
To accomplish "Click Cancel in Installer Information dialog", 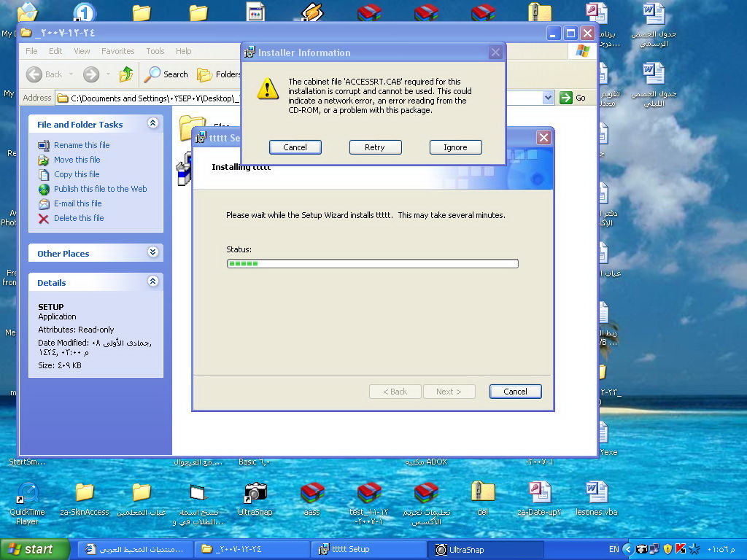I will click(295, 147).
